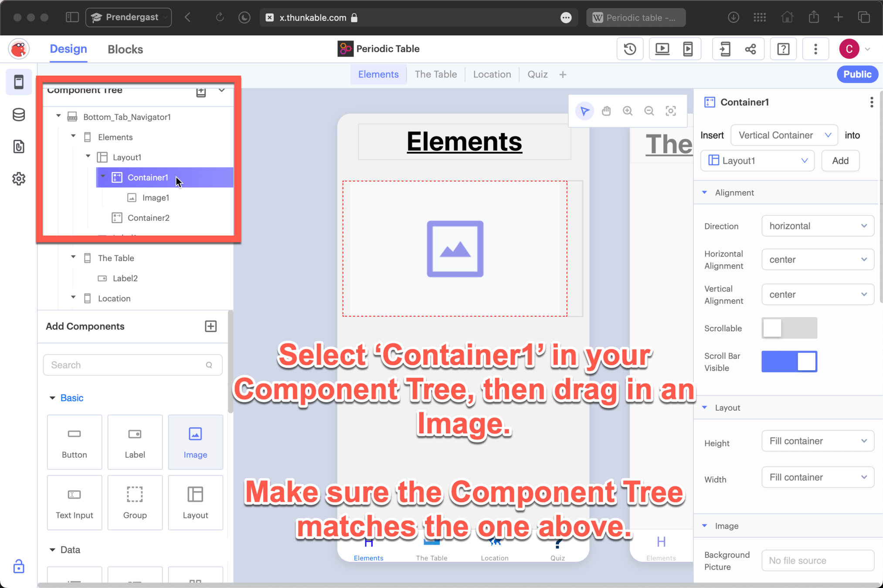
Task: Click the Add button
Action: click(840, 161)
